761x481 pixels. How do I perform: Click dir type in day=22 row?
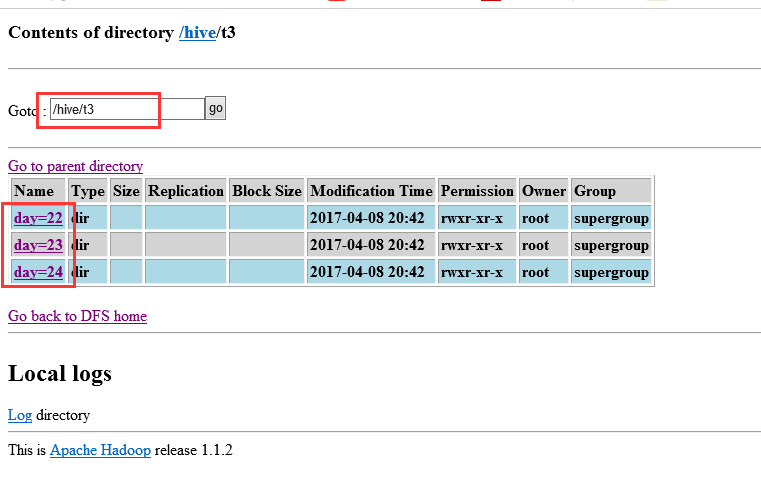click(x=82, y=218)
